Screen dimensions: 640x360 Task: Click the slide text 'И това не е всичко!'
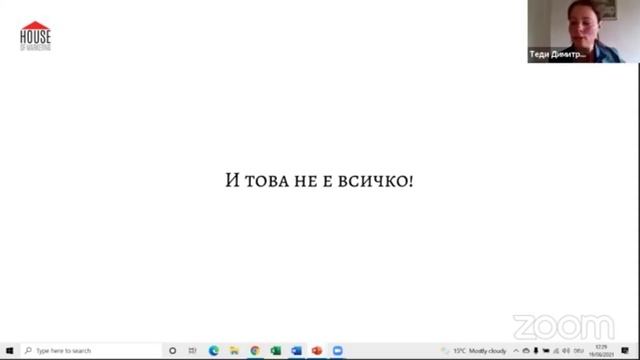click(319, 180)
